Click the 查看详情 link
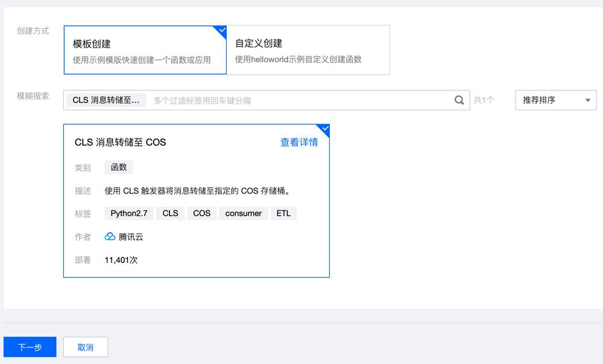 click(x=299, y=142)
